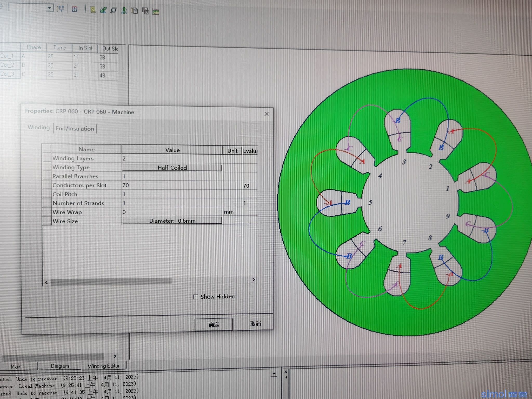Click the magnifier analyze toolbar icon
Viewport: 532px width, 399px height.
[113, 10]
